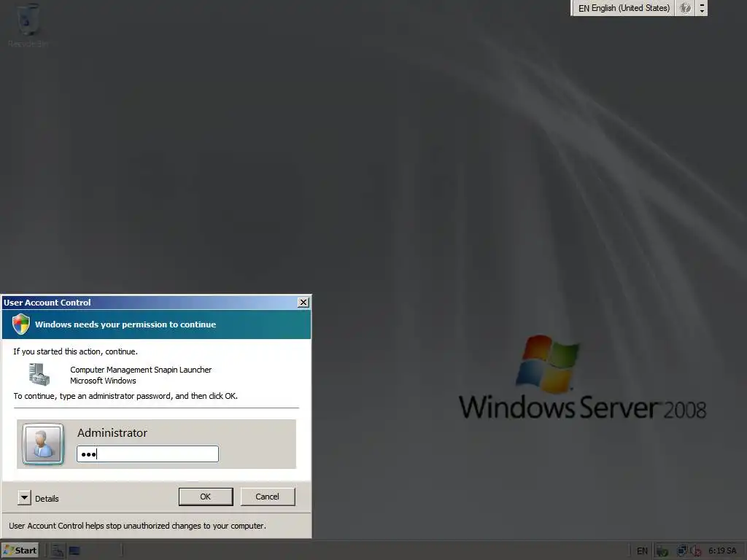Click 'Windows needs your permission to continue' heading
This screenshot has height=560, width=747.
[125, 324]
